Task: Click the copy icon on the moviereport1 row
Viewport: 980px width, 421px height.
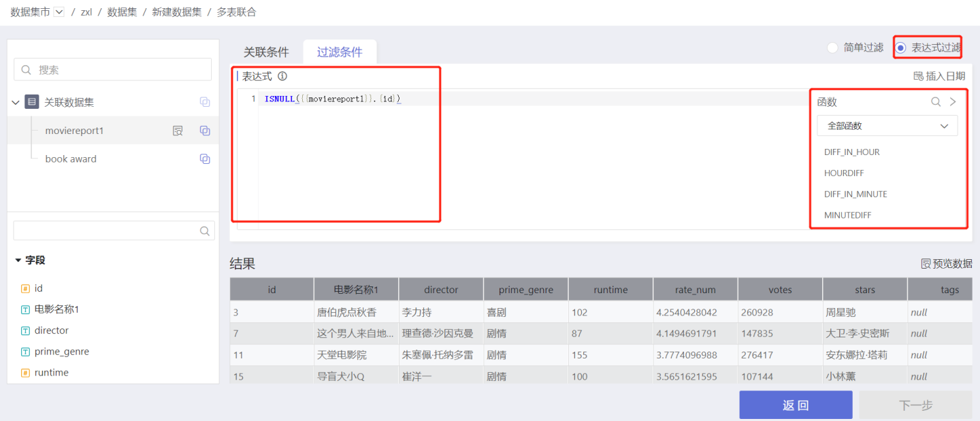Action: coord(205,131)
